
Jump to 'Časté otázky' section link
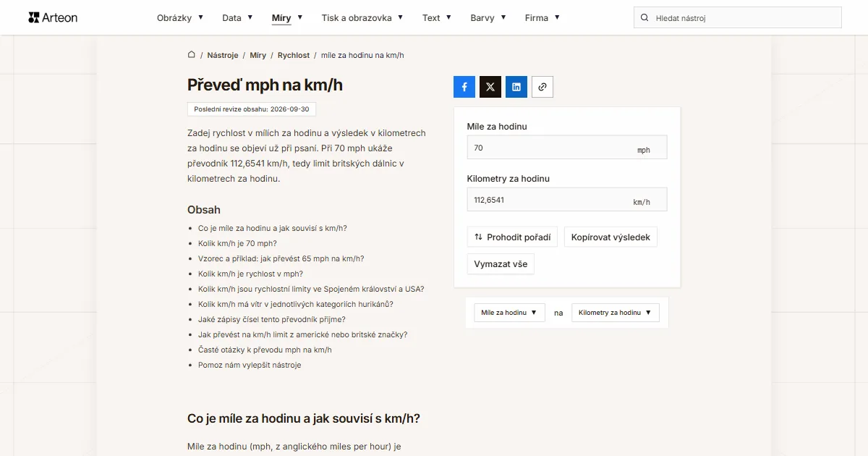(x=265, y=350)
